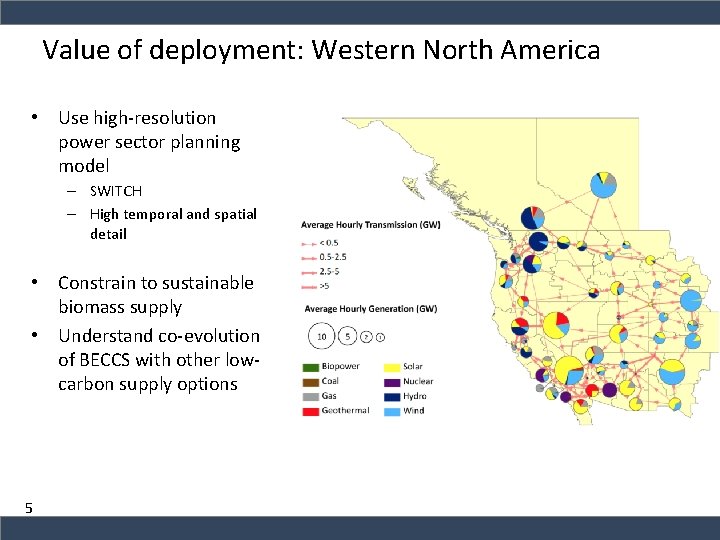The width and height of the screenshot is (720, 540).
Task: Click the 'Geothermal' legend label
Action: 345,410
